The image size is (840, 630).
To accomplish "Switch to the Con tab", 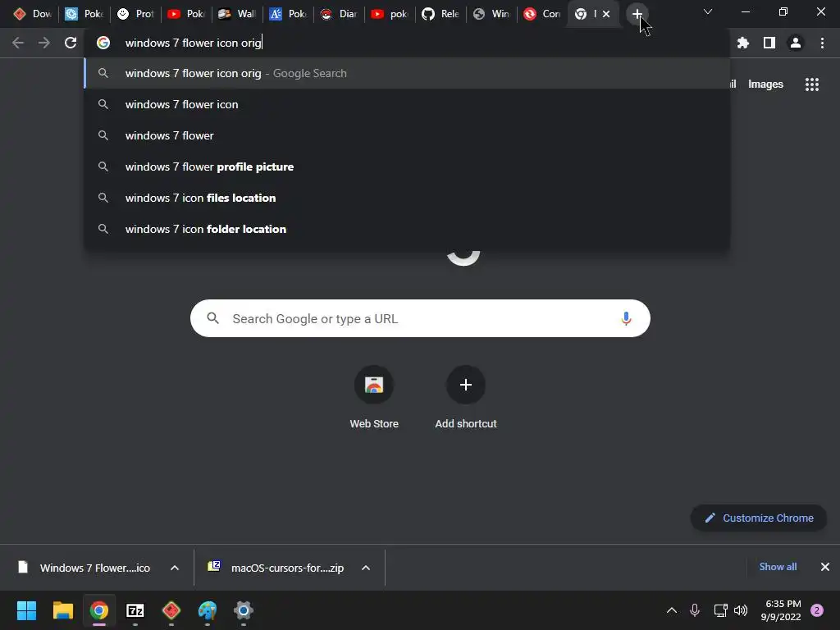I will coord(542,15).
